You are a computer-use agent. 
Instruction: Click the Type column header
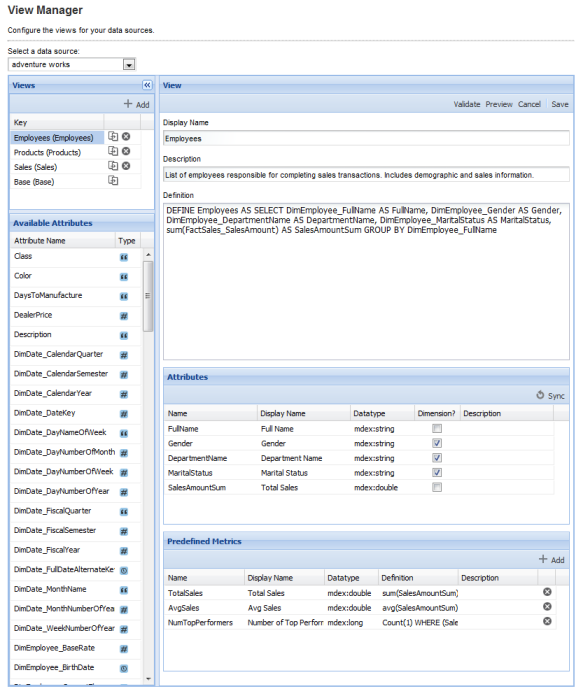pyautogui.click(x=128, y=241)
